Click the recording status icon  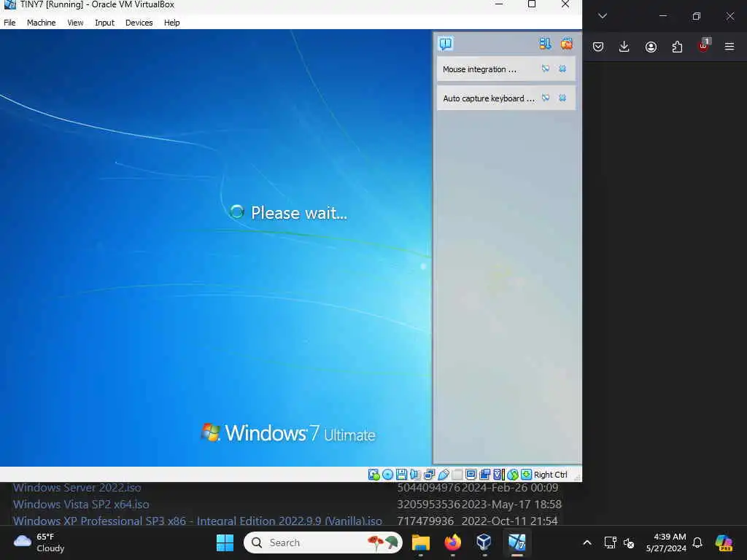coord(485,474)
